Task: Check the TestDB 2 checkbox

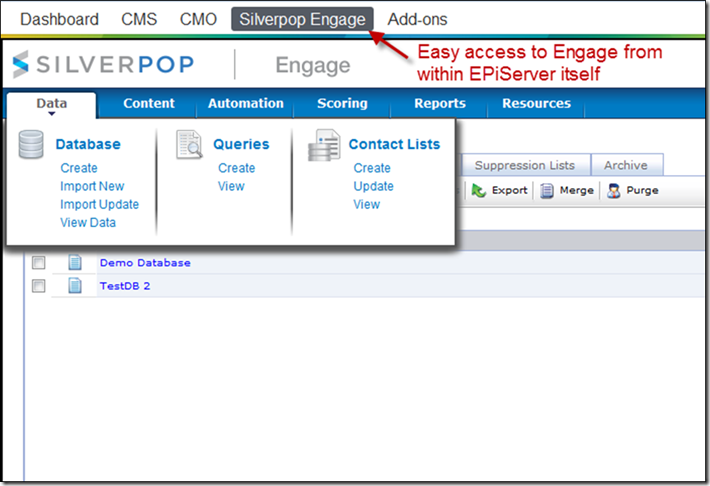Action: [x=38, y=286]
